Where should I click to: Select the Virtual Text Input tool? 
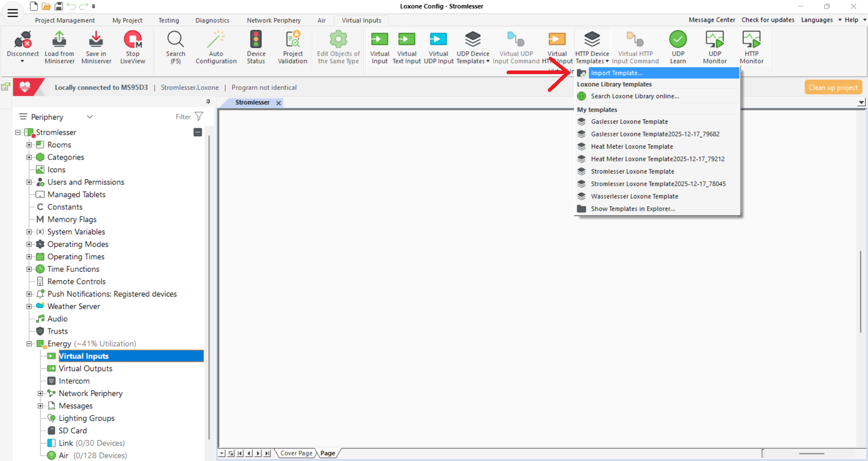pyautogui.click(x=406, y=47)
